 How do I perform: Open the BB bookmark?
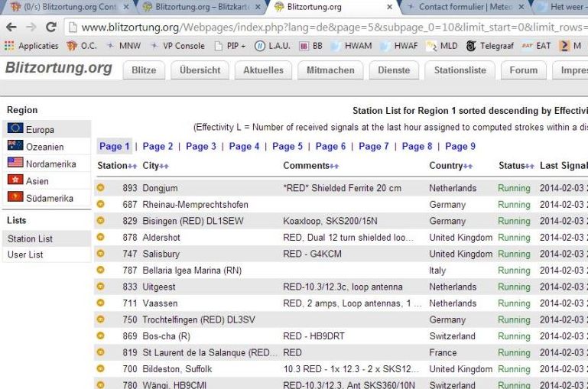[311, 46]
